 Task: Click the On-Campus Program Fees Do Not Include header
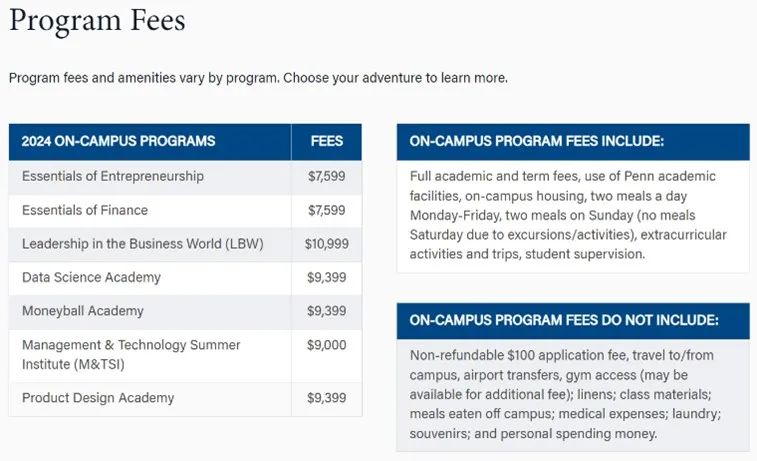coord(564,321)
